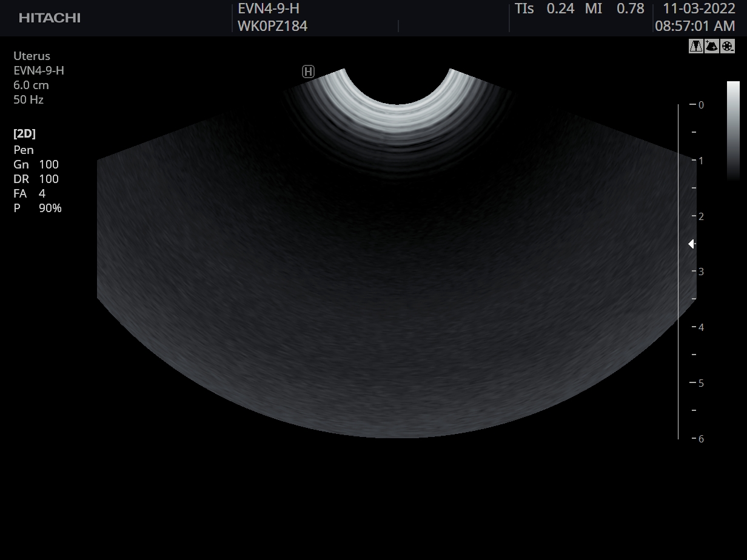This screenshot has width=747, height=560.
Task: Click the cine film reel icon
Action: click(728, 46)
